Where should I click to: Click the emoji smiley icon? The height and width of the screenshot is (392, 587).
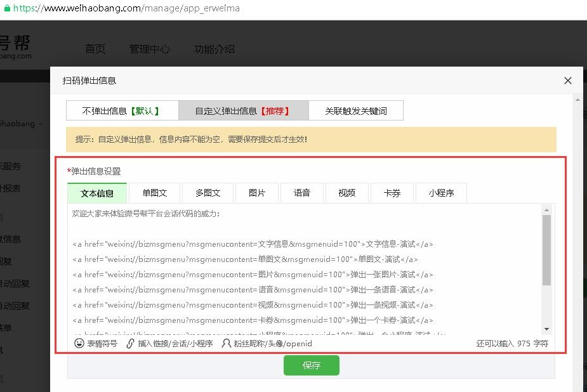click(x=79, y=343)
